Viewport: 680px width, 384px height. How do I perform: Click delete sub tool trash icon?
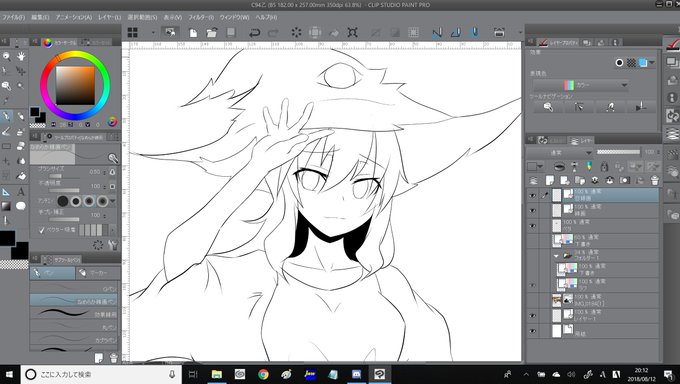(x=114, y=358)
